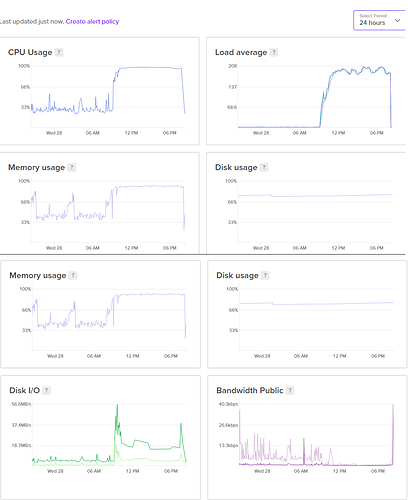
Task: Click the 06 PM tick on Disk I/O chart
Action: click(x=171, y=471)
